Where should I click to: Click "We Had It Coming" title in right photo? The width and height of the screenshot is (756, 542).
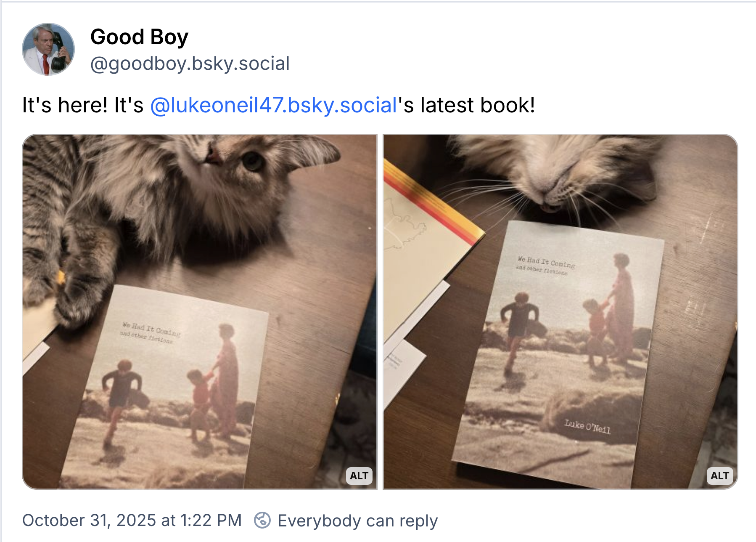(546, 262)
